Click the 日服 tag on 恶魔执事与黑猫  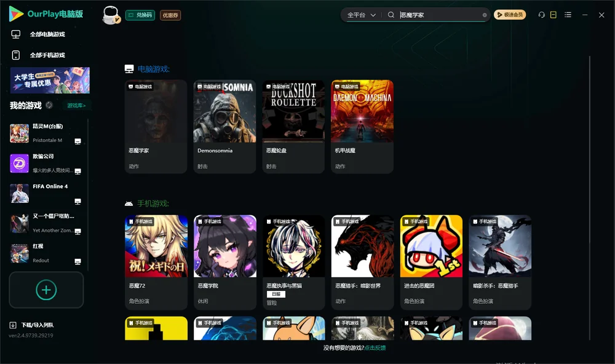point(276,294)
